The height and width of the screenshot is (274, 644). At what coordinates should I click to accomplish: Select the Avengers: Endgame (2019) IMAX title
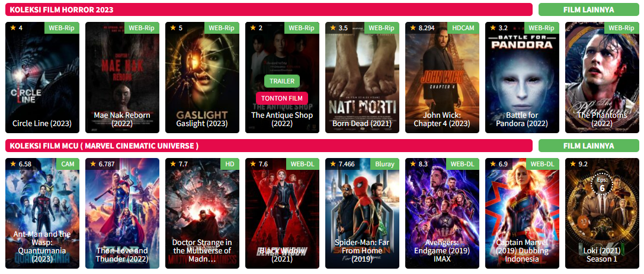tap(442, 250)
